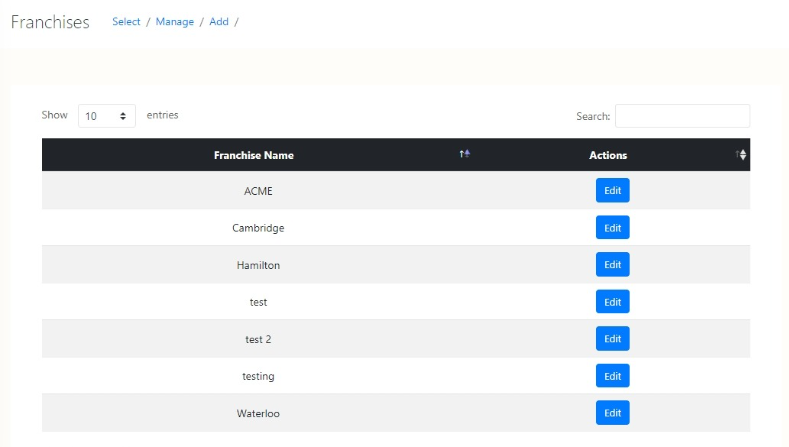Click the Franchise Name column header text

click(254, 155)
